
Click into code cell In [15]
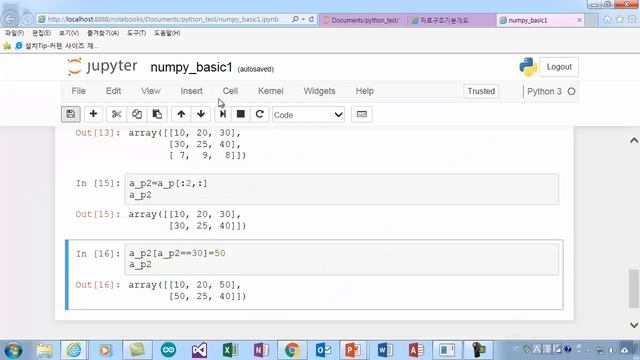tap(342, 189)
